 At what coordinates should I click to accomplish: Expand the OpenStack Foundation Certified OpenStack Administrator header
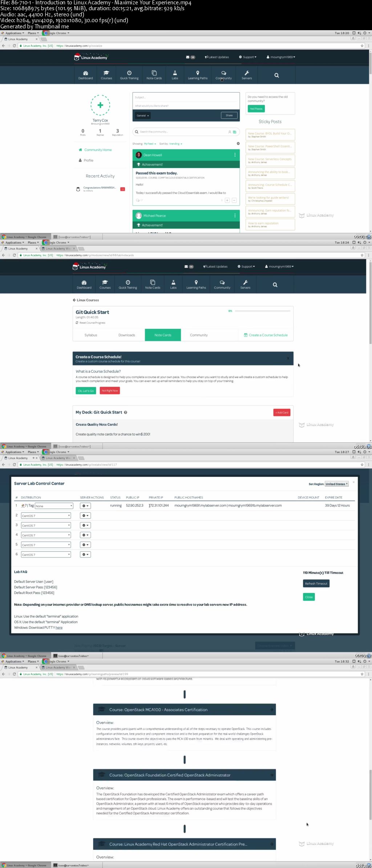click(x=185, y=775)
